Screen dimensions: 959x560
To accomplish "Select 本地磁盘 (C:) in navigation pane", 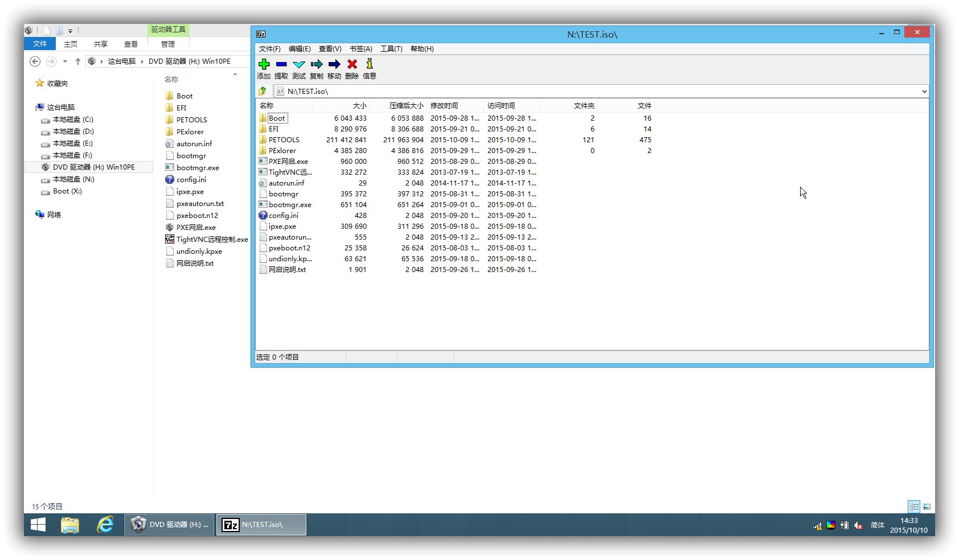I will [73, 120].
